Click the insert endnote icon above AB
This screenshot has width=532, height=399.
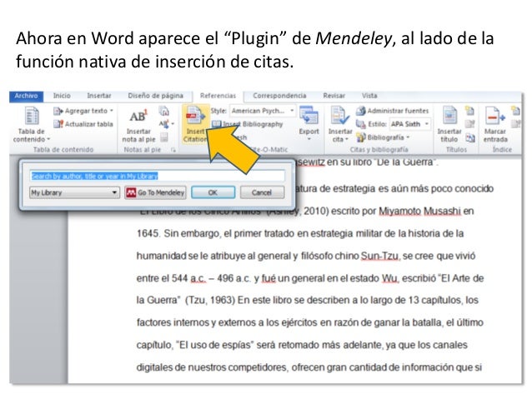coord(164,111)
